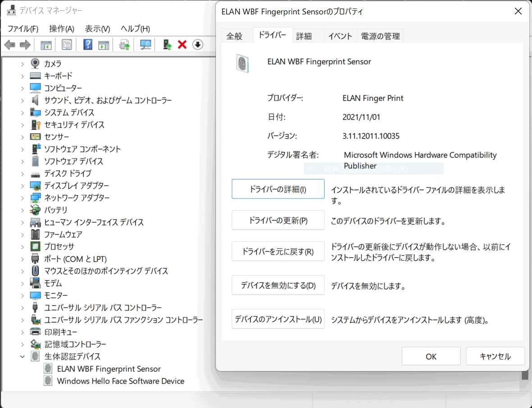
Task: Click the デバイスのアンインストール(U) button
Action: pyautogui.click(x=278, y=319)
